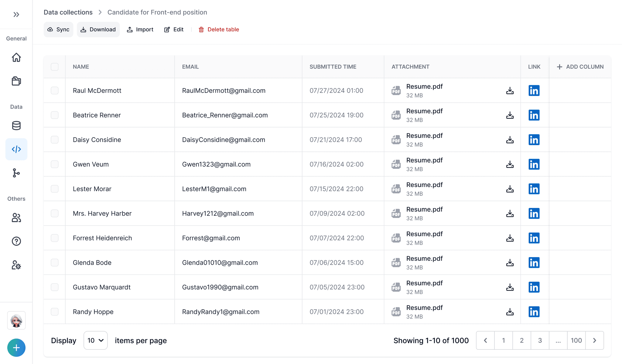Go to next page with right arrow
The image size is (622, 364).
tap(595, 340)
